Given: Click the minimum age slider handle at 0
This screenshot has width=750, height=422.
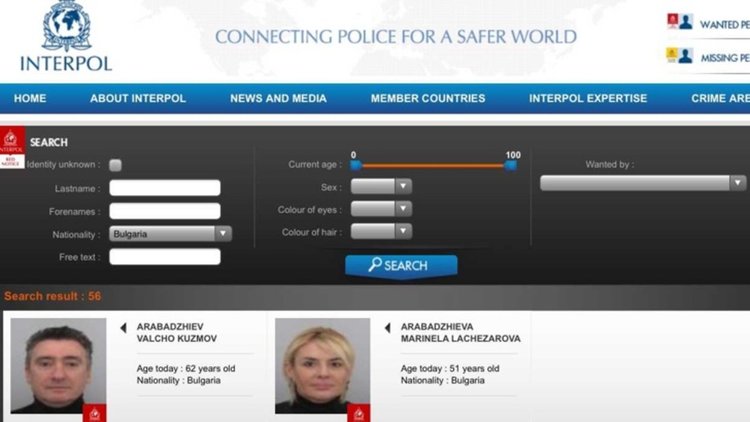Looking at the screenshot, I should coord(356,166).
